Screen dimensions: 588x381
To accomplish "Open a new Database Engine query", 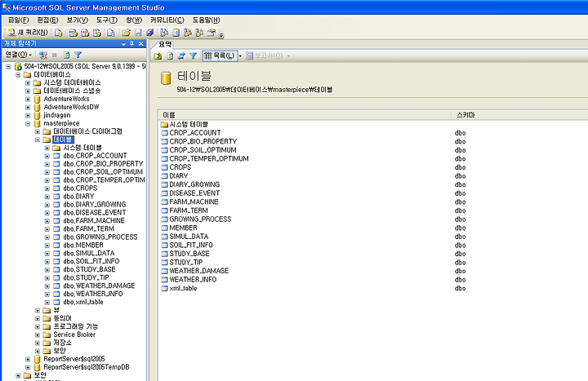I will (x=59, y=33).
